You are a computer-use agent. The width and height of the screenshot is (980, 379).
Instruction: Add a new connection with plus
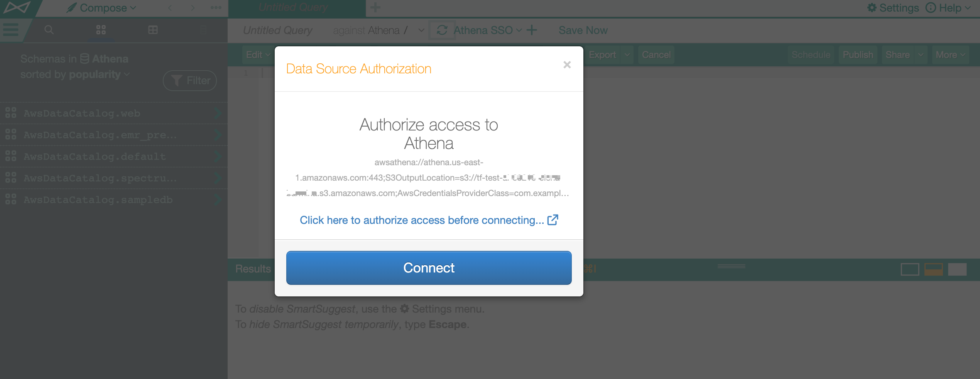(x=532, y=30)
